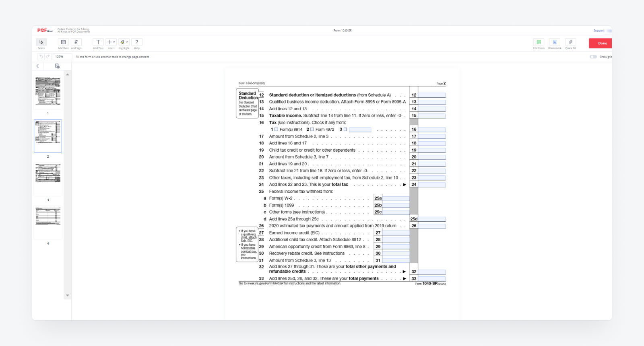The height and width of the screenshot is (346, 644).
Task: Click the line 32 refundable credits field
Action: [432, 272]
